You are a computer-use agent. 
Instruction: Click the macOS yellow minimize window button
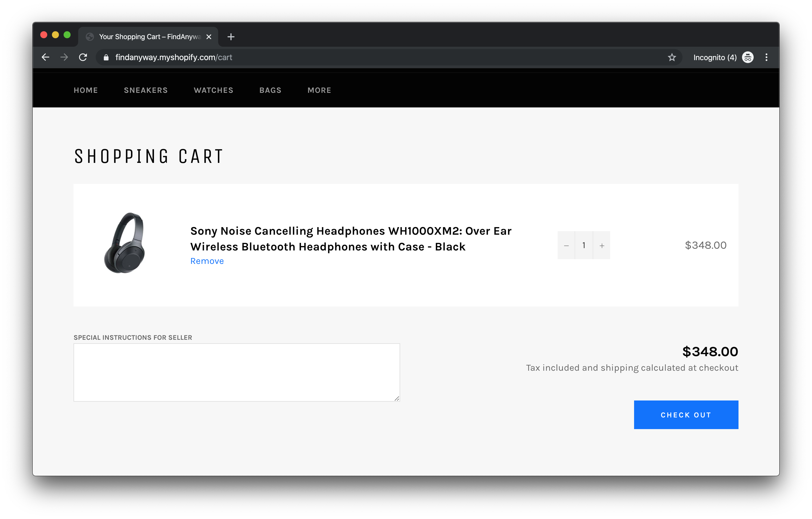click(55, 35)
